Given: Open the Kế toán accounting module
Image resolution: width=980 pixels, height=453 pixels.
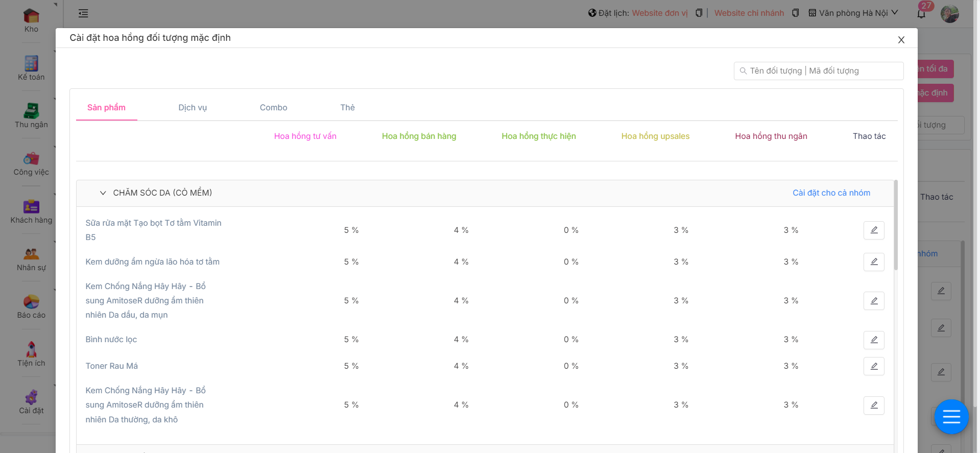Looking at the screenshot, I should pos(31,68).
